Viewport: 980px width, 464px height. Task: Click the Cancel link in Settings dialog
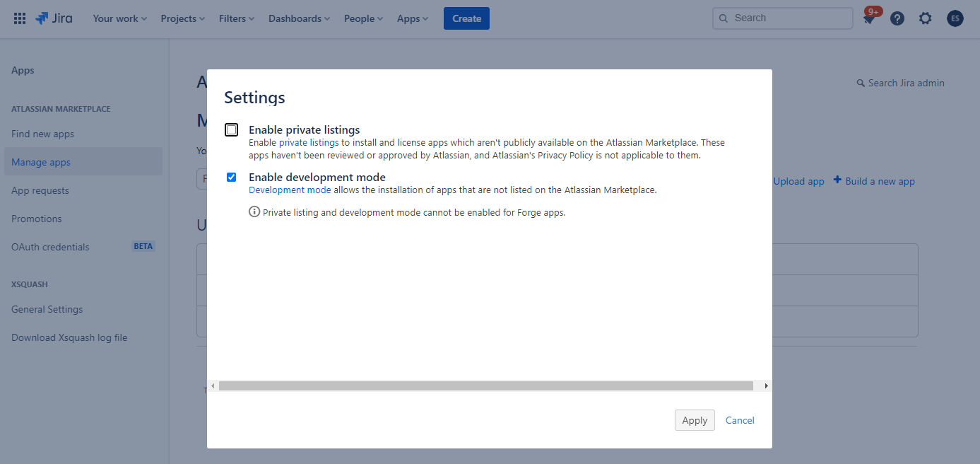click(x=740, y=420)
